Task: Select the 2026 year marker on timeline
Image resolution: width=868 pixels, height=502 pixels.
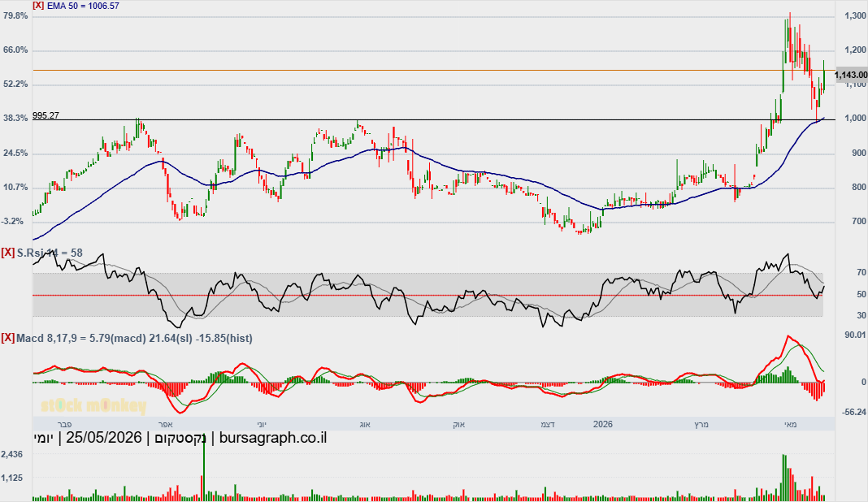Action: pos(603,424)
